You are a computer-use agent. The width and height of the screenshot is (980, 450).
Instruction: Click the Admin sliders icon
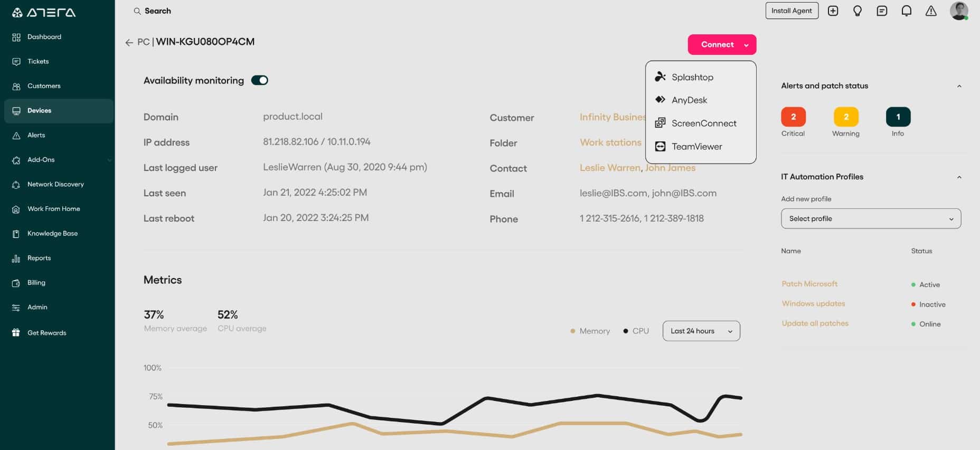(x=16, y=308)
